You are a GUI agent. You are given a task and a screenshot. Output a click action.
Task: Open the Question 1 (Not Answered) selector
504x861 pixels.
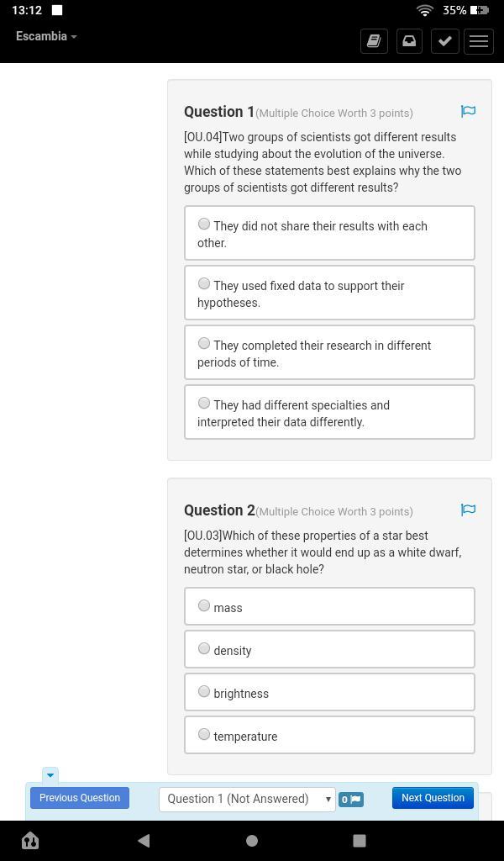point(247,799)
